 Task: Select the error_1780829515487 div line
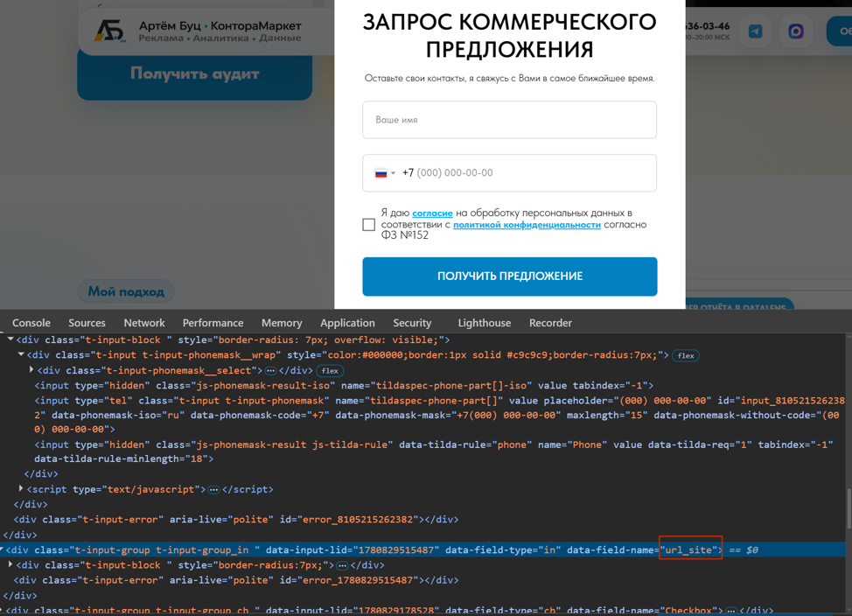(x=236, y=580)
